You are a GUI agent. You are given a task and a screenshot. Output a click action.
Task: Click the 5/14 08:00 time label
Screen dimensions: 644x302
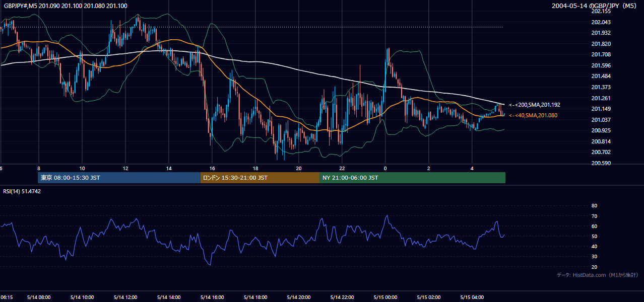[x=39, y=297]
